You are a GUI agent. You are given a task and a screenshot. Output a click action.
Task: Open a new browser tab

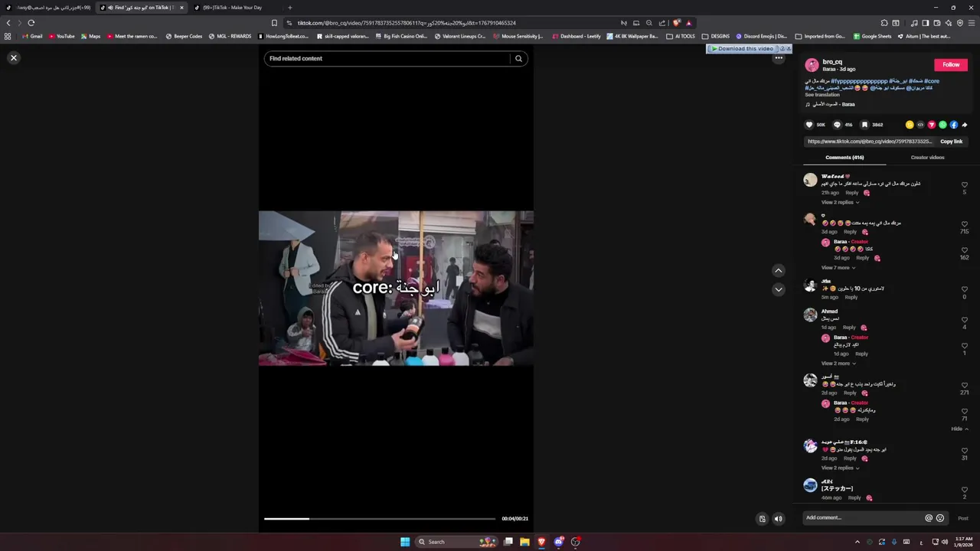tap(289, 8)
